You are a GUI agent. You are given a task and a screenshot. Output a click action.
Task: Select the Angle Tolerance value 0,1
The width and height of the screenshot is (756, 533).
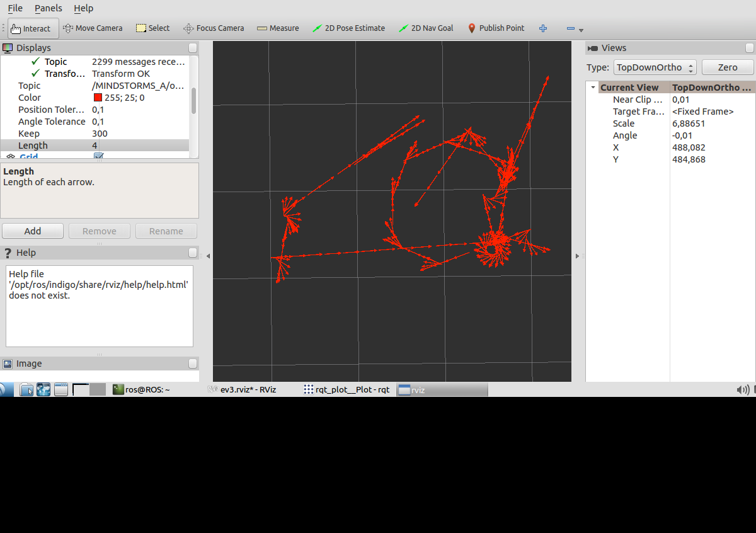[98, 122]
